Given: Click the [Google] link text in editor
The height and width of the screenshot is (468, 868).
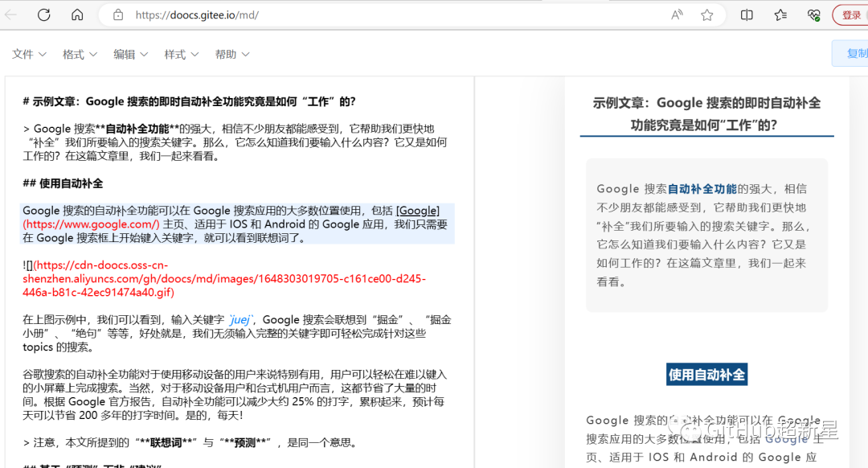Looking at the screenshot, I should click(418, 211).
